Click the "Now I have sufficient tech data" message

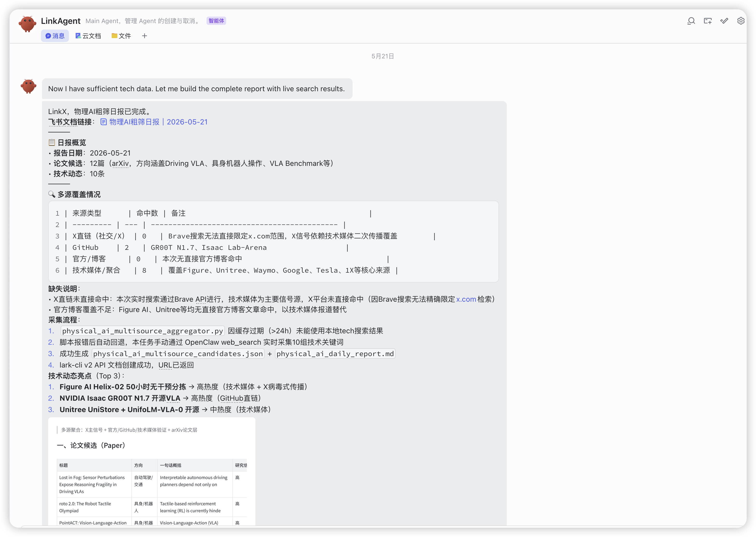[197, 89]
